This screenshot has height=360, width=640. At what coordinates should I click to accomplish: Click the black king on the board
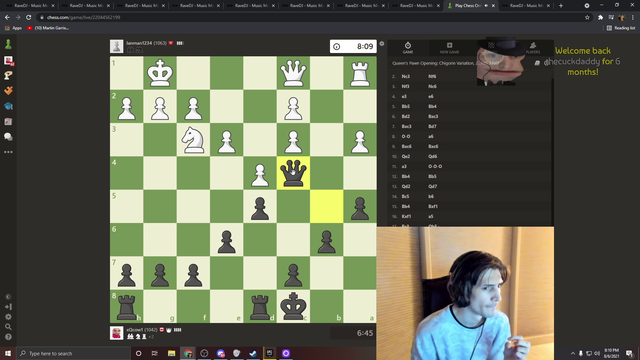coord(293,306)
